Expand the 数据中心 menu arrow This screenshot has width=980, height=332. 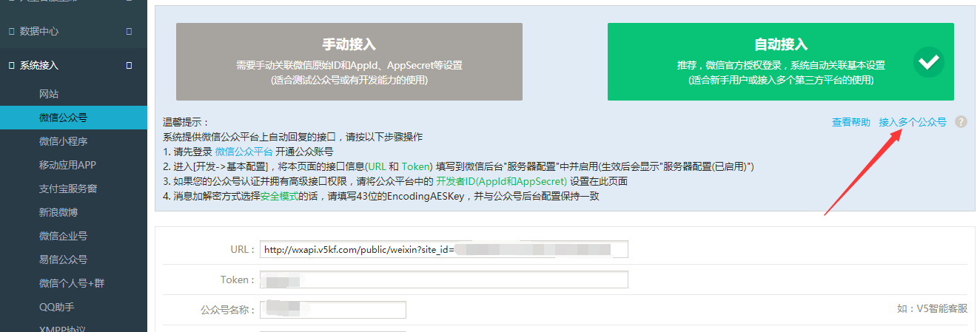click(x=130, y=32)
